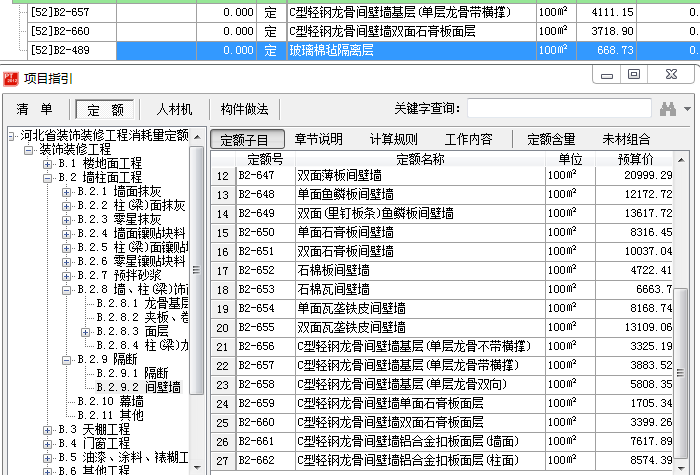The image size is (700, 475).
Task: Select row B2-648 单面鱼鳞板间壁墙
Action: (442, 195)
